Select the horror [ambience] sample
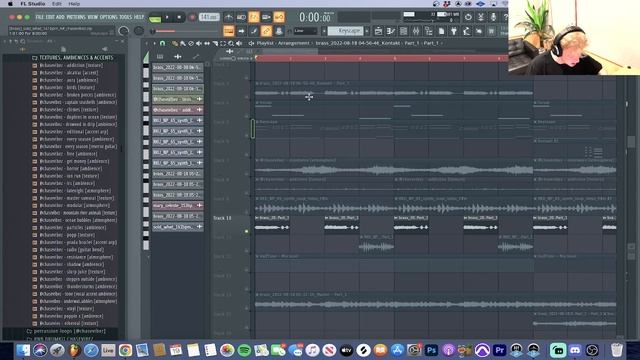The height and width of the screenshot is (360, 640). pyautogui.click(x=71, y=169)
